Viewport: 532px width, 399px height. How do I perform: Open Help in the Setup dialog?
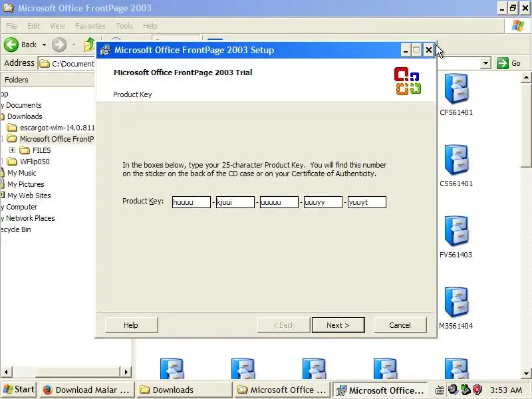tap(131, 325)
